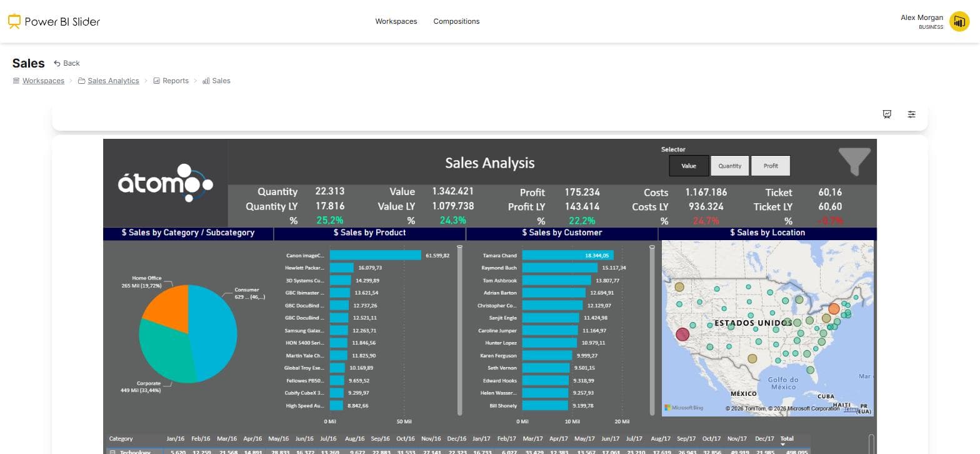Select the large red bubble on the map
This screenshot has height=454, width=980.
click(x=682, y=335)
